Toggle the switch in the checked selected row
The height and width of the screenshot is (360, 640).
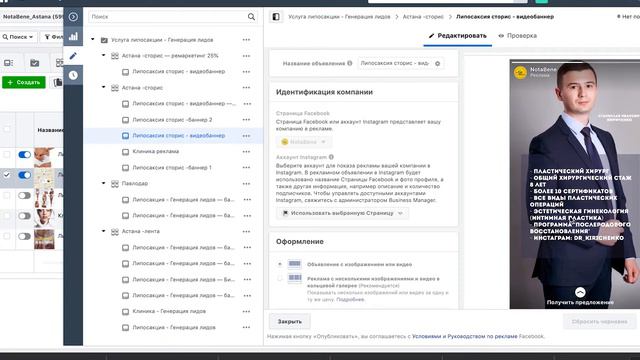(24, 175)
